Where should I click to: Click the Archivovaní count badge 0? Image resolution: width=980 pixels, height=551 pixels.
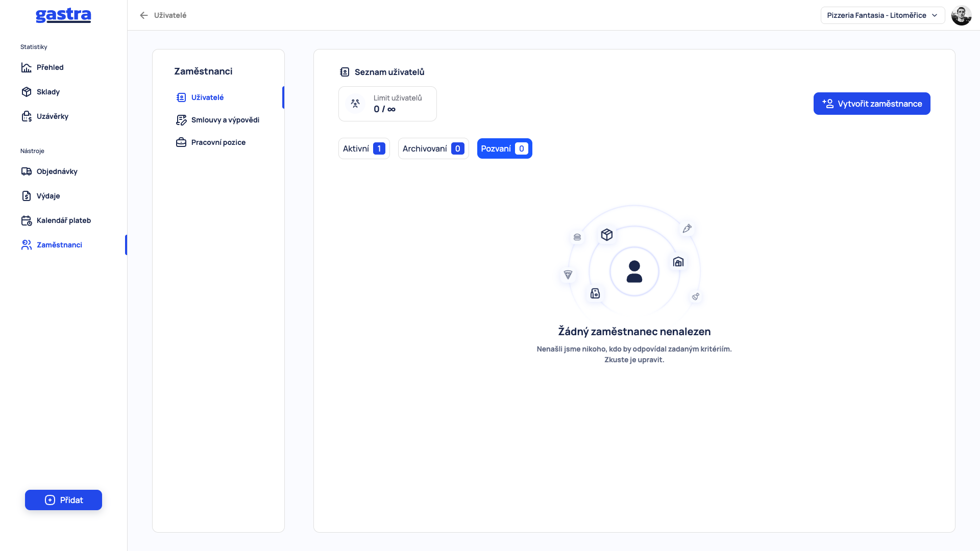[x=458, y=148]
